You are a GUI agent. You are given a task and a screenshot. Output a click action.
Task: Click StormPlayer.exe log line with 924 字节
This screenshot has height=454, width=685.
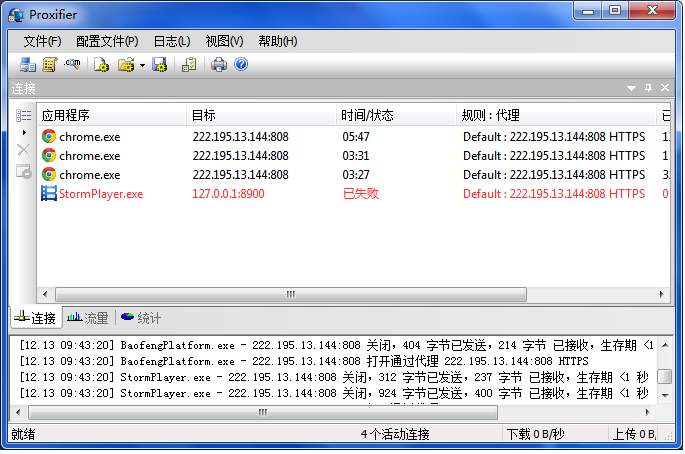pyautogui.click(x=334, y=393)
